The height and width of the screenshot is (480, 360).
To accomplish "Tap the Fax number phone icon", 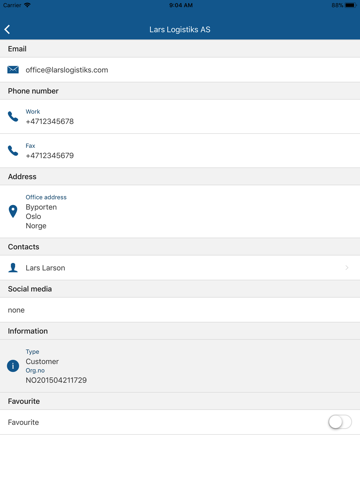I will click(13, 151).
